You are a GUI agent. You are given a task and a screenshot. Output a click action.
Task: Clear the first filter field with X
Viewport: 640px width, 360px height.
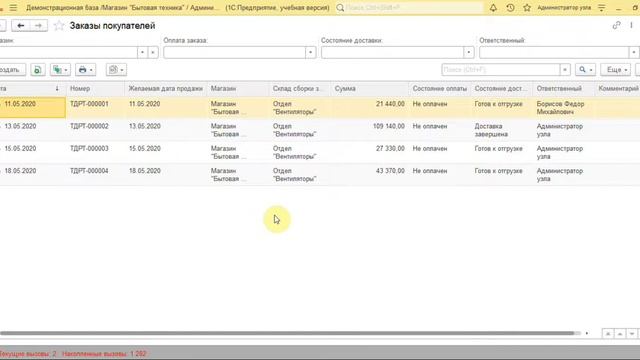click(x=153, y=53)
